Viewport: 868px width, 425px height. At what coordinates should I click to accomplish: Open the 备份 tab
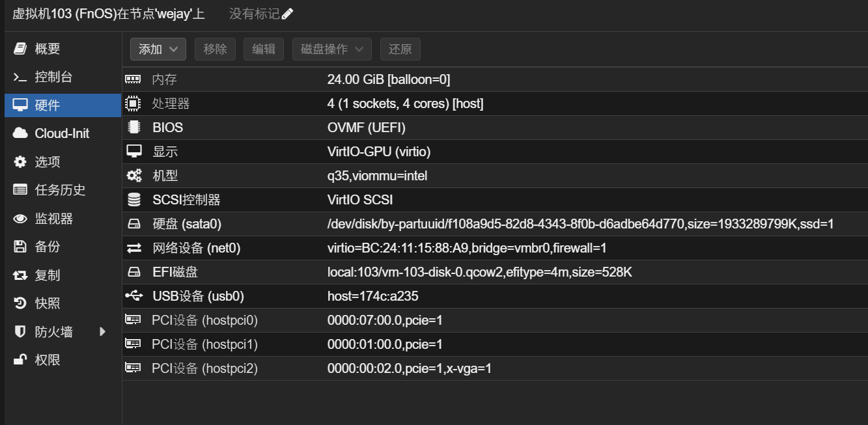point(63,247)
